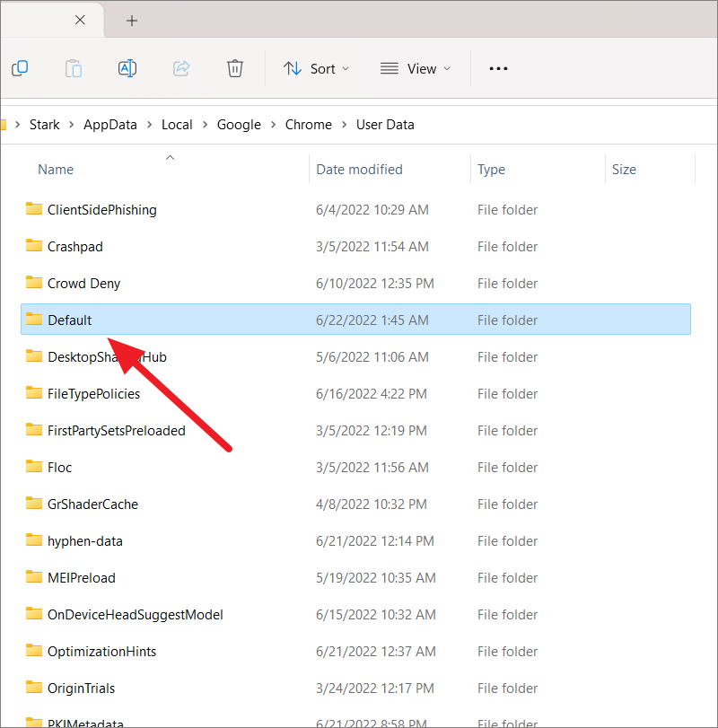Select the Crowd Deny folder
Screen dimensions: 718x728
355,284
